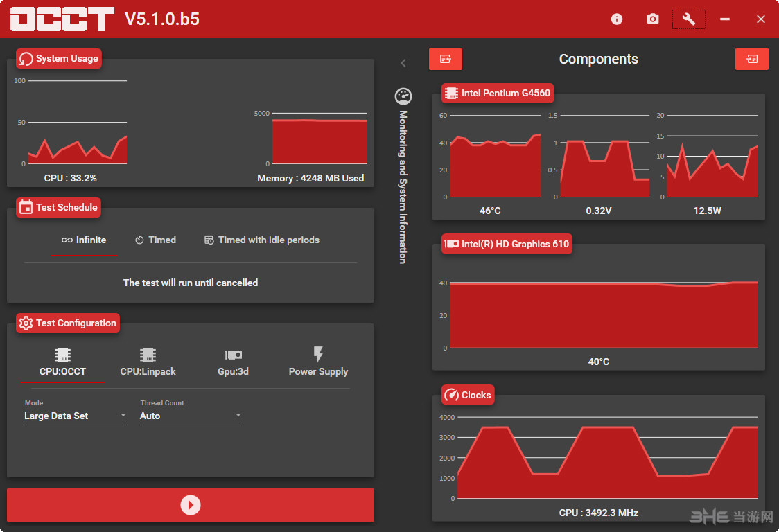
Task: Switch to the Gpu:3d test tab
Action: pos(233,363)
